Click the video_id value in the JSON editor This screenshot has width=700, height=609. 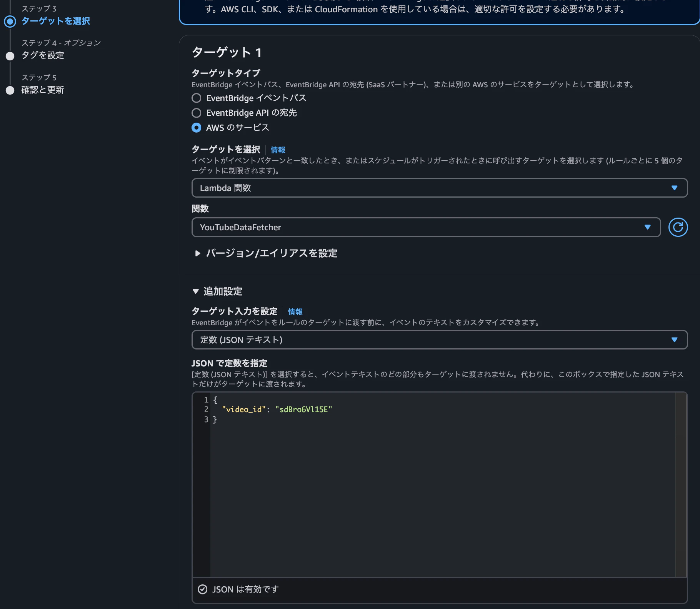304,409
